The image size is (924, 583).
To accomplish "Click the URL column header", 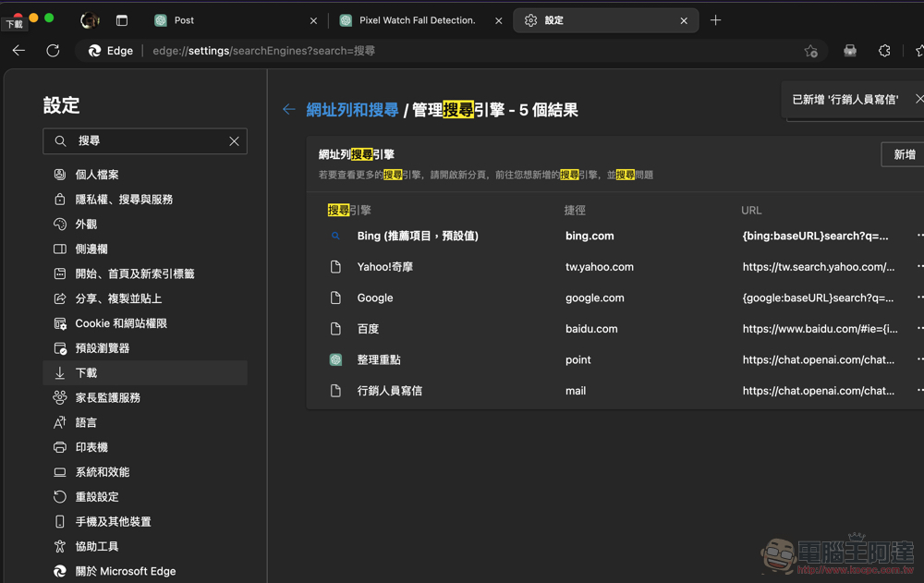I will click(751, 210).
